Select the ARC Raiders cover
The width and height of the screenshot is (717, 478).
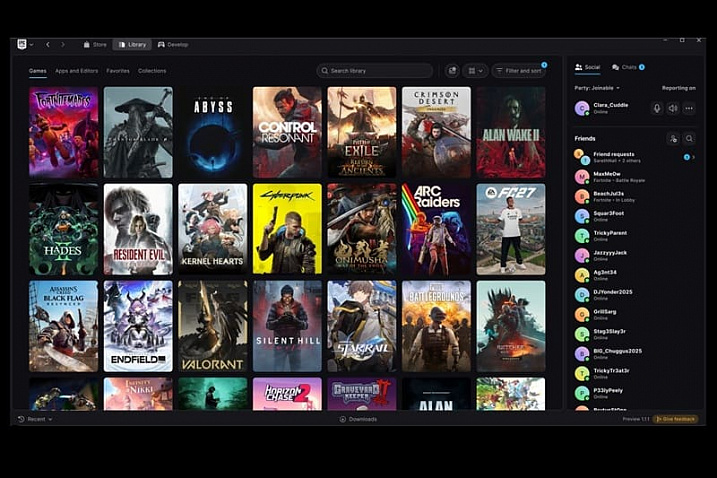point(436,229)
